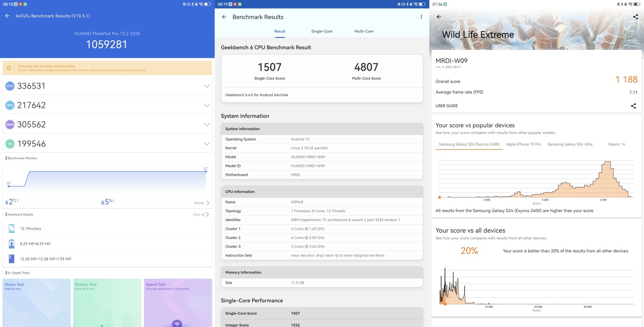Select the Samsung Galaxy S24 Ultra comparison tab

tap(570, 144)
